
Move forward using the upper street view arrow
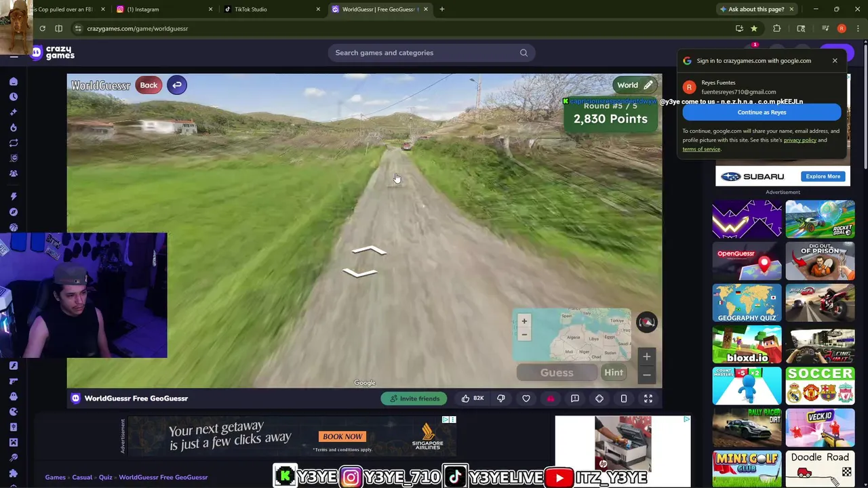(370, 251)
